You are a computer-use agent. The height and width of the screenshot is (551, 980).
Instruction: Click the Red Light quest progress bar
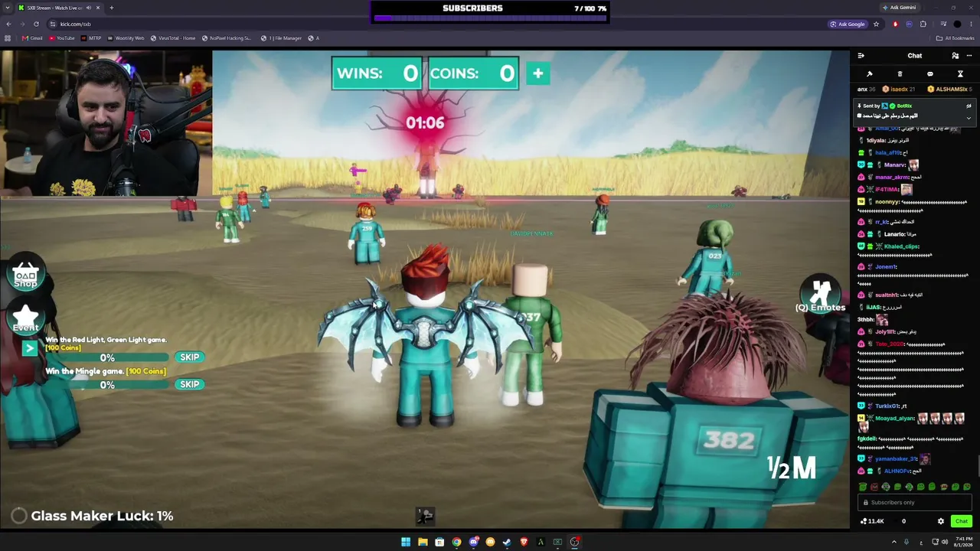pyautogui.click(x=107, y=357)
